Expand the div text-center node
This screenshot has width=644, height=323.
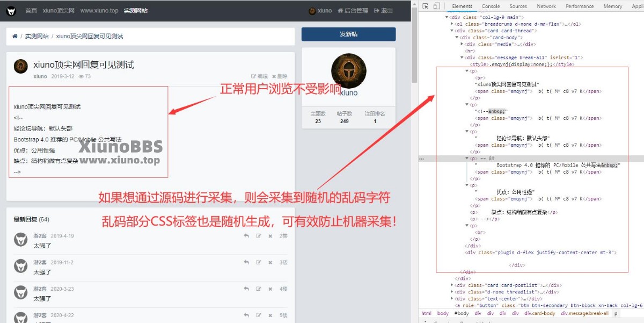(452, 299)
